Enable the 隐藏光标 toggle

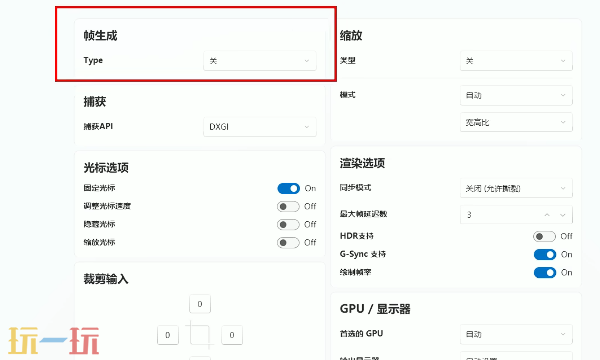[x=288, y=225]
